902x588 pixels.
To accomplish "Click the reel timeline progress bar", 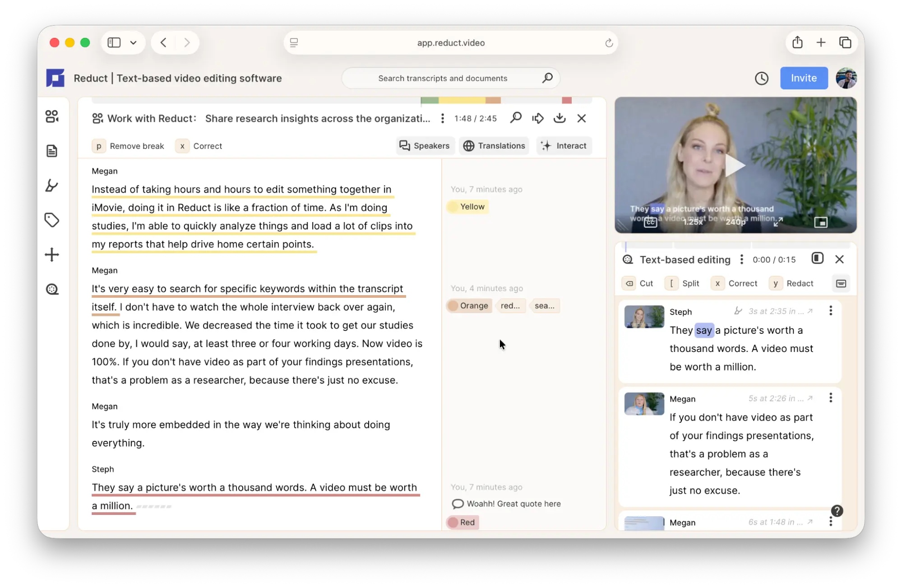I will [x=735, y=245].
